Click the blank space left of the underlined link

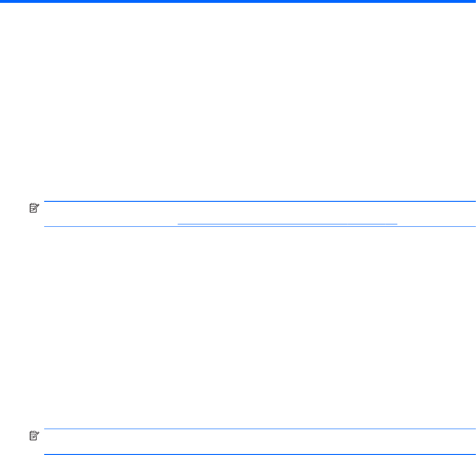pyautogui.click(x=110, y=221)
